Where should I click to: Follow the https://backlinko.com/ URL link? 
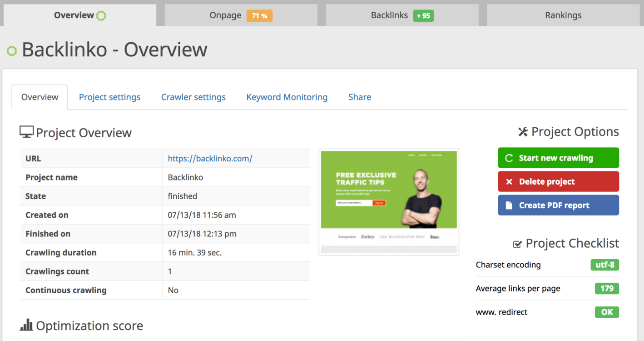[210, 159]
